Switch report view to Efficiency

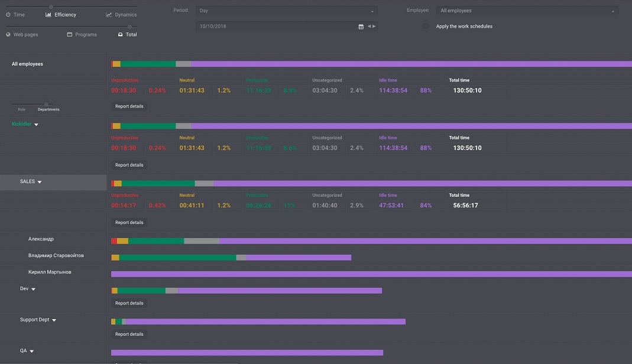[65, 15]
